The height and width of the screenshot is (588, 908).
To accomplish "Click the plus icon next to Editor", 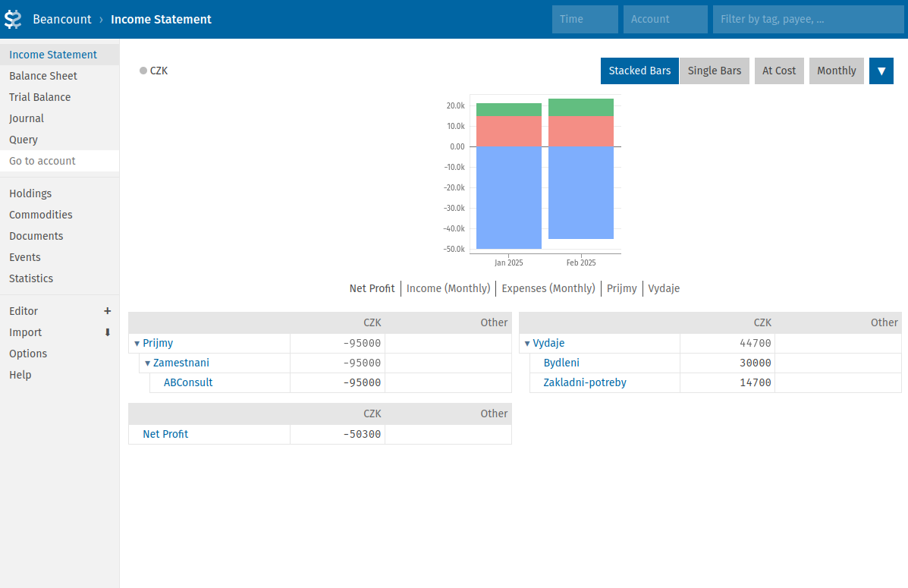I will [x=107, y=311].
